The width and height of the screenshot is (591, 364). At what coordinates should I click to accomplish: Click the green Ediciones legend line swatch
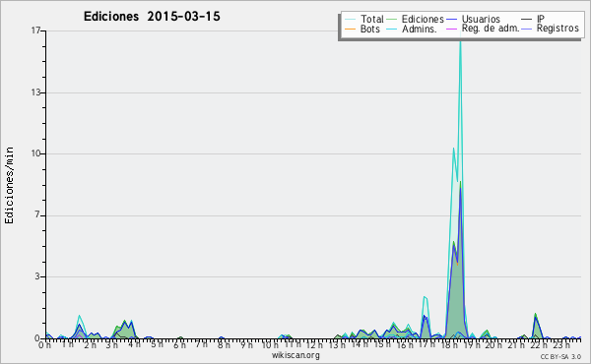(x=392, y=20)
